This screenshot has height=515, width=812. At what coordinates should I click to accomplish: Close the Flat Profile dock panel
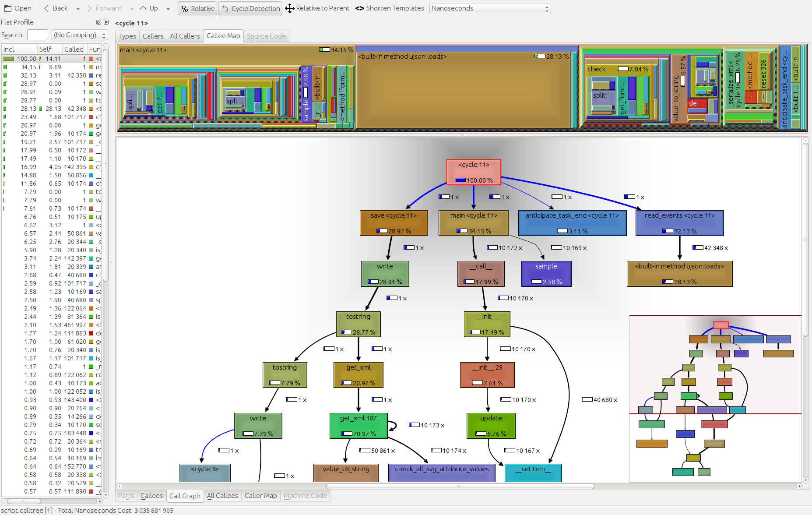click(106, 22)
